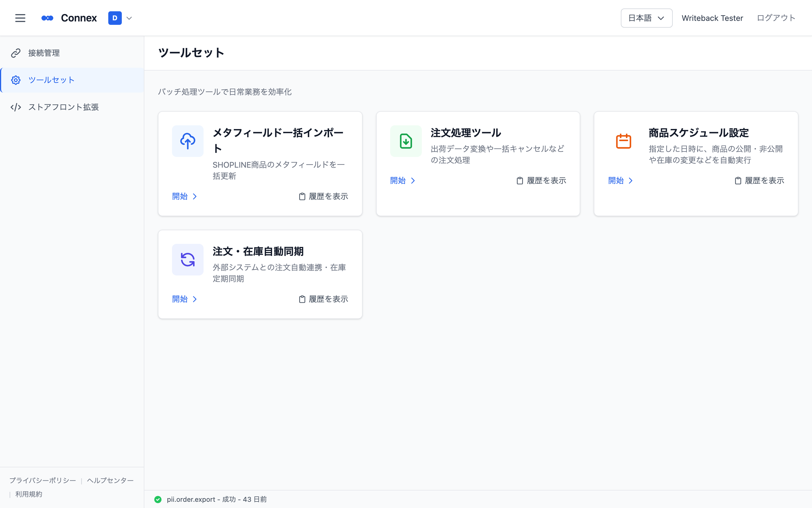Click the 開始 chevron arrow in 商品スケジュール設定 card
The height and width of the screenshot is (508, 812).
630,181
